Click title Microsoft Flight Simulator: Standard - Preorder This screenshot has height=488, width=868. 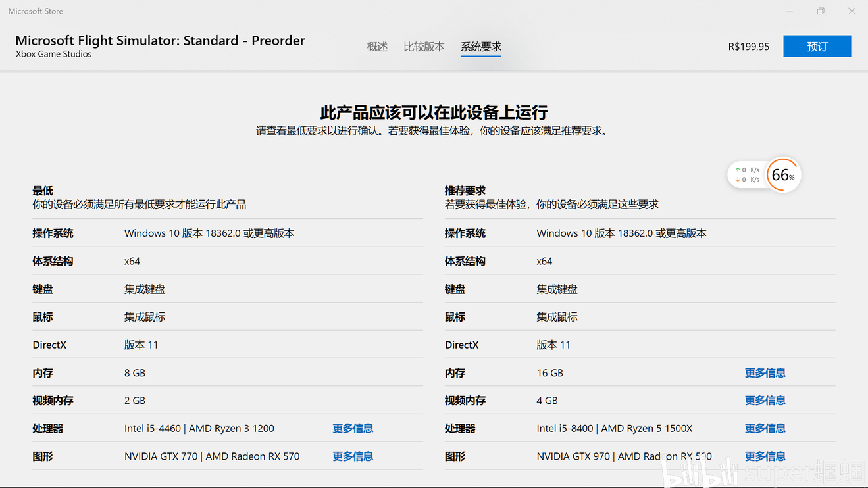(160, 40)
